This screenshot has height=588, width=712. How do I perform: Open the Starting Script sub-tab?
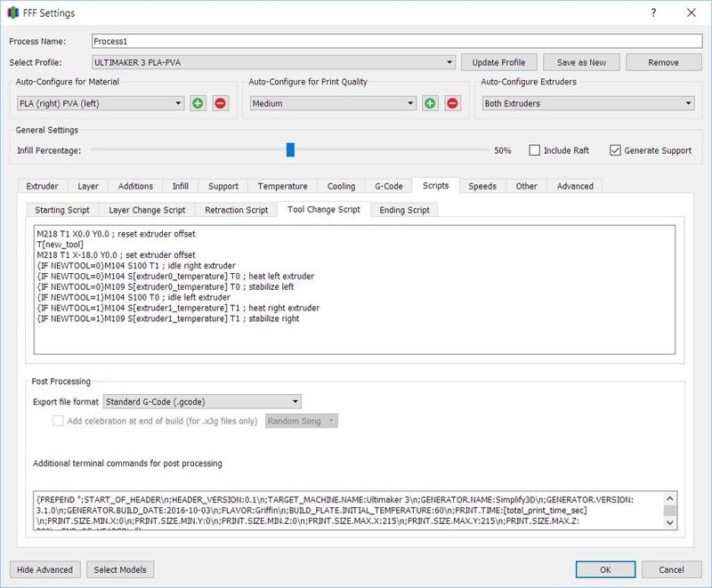[62, 210]
